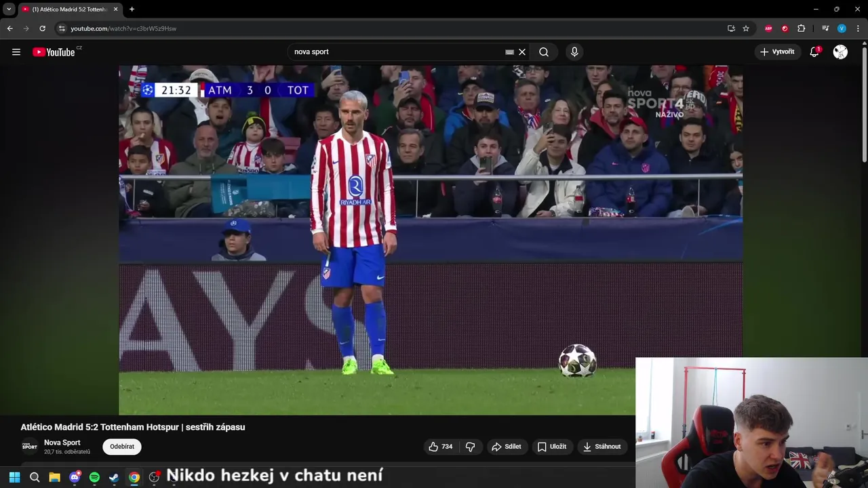Go forward in browser history

(x=26, y=28)
